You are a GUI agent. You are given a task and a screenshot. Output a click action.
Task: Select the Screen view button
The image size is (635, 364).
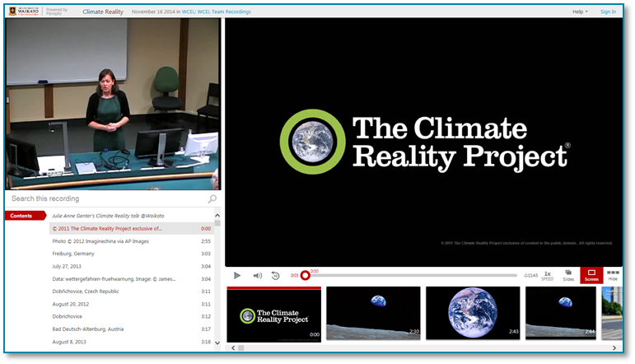pyautogui.click(x=591, y=275)
